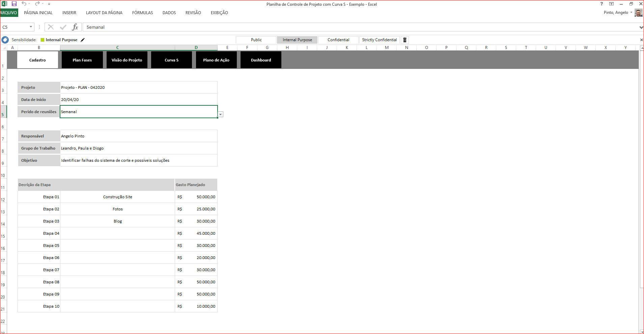Click the Insert Function fx icon
This screenshot has width=644, height=334.
[75, 27]
